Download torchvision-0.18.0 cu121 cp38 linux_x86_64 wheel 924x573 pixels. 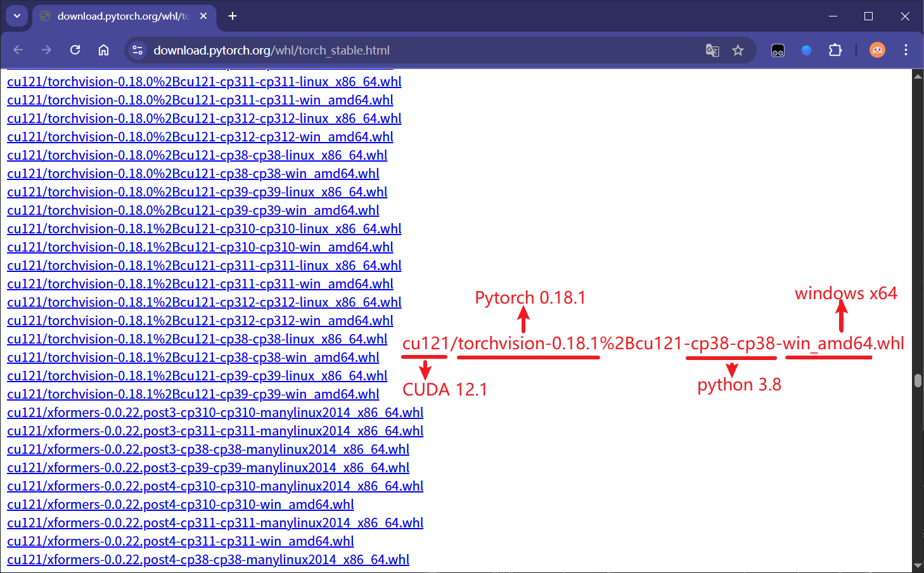click(197, 155)
